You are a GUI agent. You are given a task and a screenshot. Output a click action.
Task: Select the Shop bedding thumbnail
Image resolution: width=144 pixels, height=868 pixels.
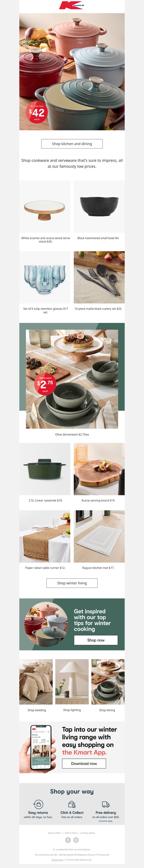(x=36, y=682)
